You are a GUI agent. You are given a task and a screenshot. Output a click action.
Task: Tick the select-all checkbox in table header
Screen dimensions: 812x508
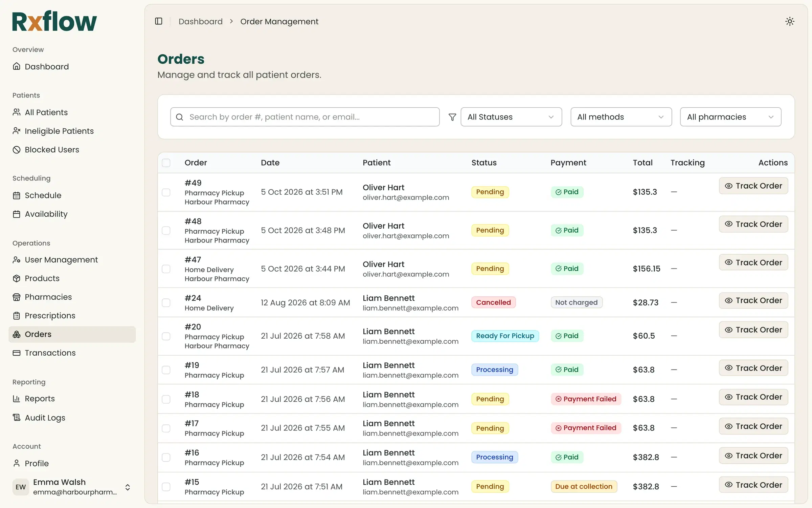pyautogui.click(x=166, y=163)
